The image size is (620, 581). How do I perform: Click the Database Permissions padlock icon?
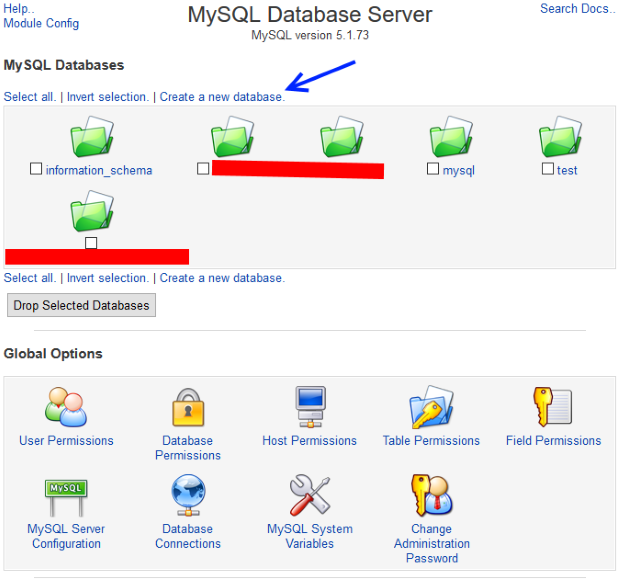pos(188,407)
